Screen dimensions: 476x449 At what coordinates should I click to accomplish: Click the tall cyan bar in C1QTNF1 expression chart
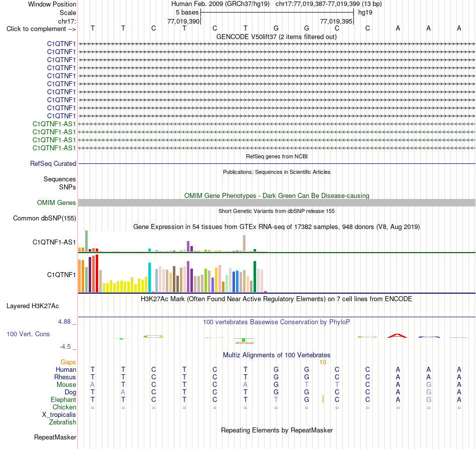click(x=149, y=278)
